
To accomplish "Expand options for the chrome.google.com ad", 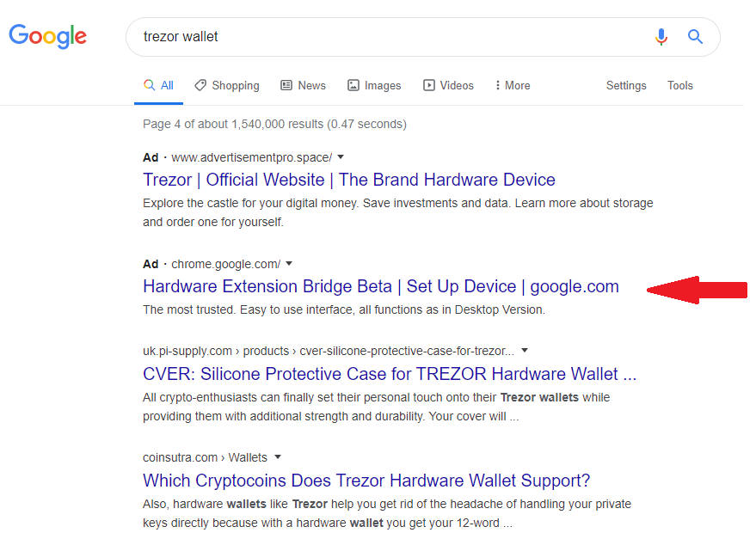I will (289, 264).
